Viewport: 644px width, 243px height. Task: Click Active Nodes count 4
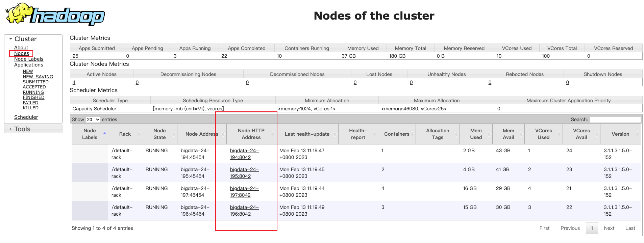coord(74,82)
